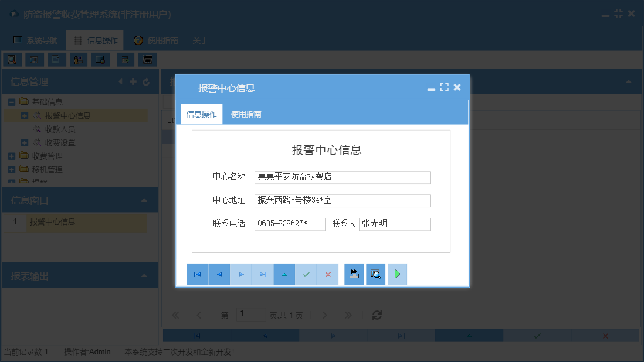644x362 pixels.
Task: Jump to first record using the dialog navigator
Action: click(x=198, y=274)
